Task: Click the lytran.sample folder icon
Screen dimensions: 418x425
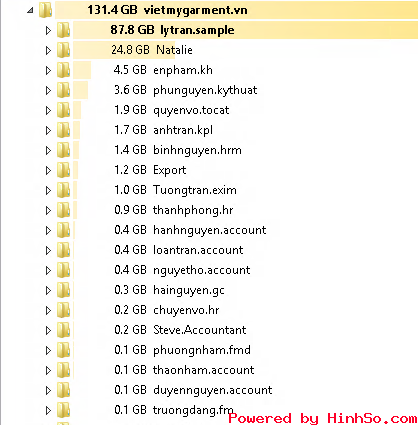Action: [63, 30]
